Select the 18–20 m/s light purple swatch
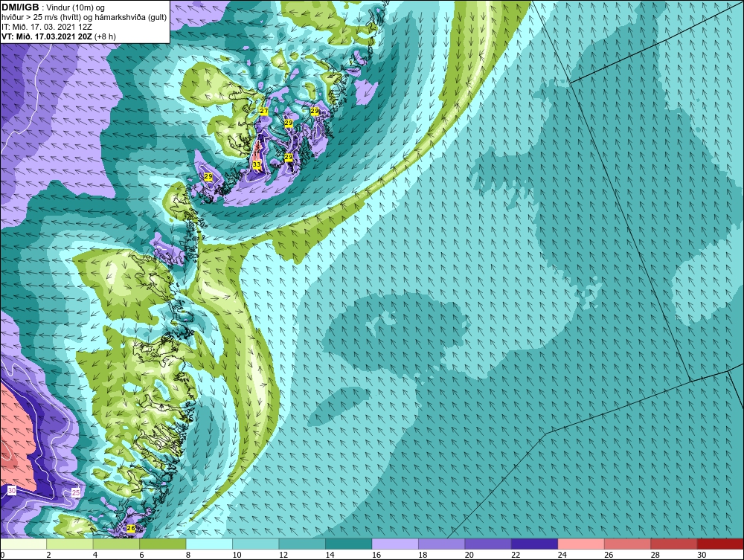The width and height of the screenshot is (744, 560). point(442,544)
